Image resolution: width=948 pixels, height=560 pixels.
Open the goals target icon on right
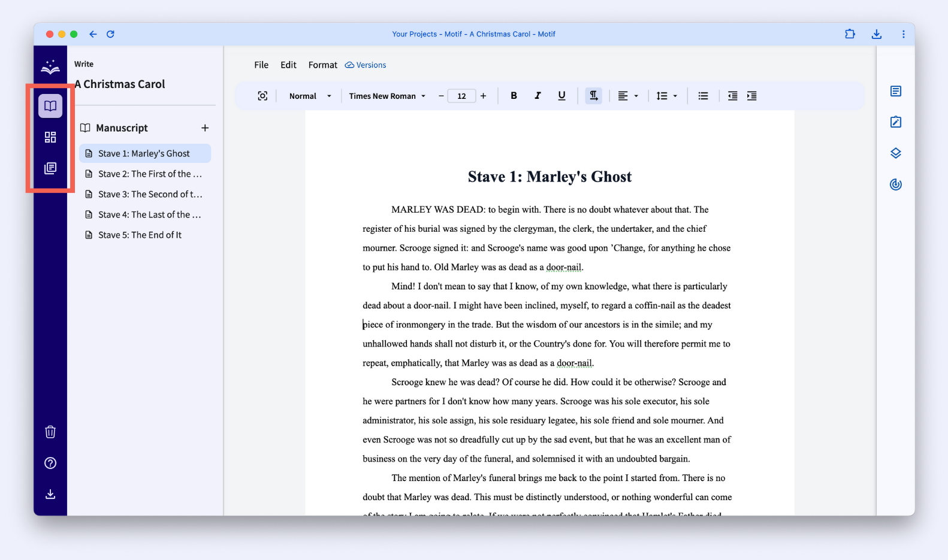click(x=896, y=184)
